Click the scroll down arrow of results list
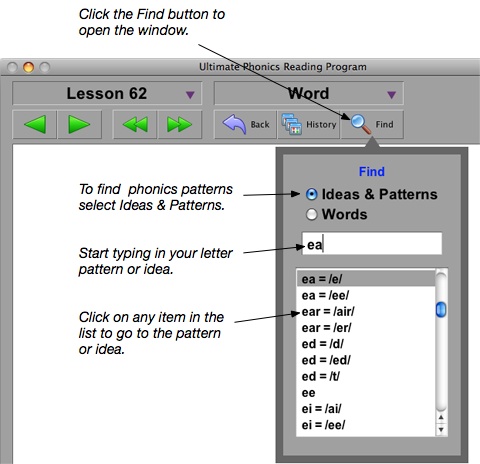 (441, 429)
